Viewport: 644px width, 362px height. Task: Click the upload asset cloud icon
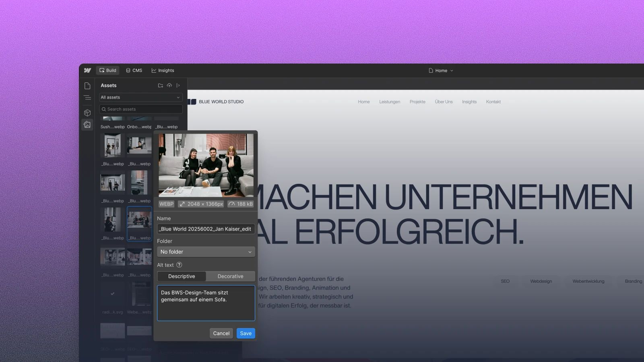point(169,85)
